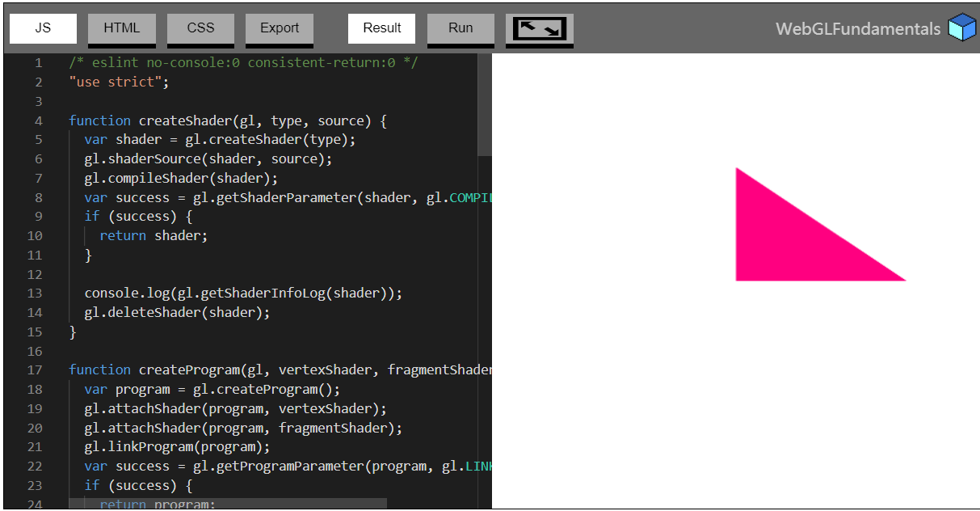Open the Export options
The image size is (980, 511).
tap(279, 28)
